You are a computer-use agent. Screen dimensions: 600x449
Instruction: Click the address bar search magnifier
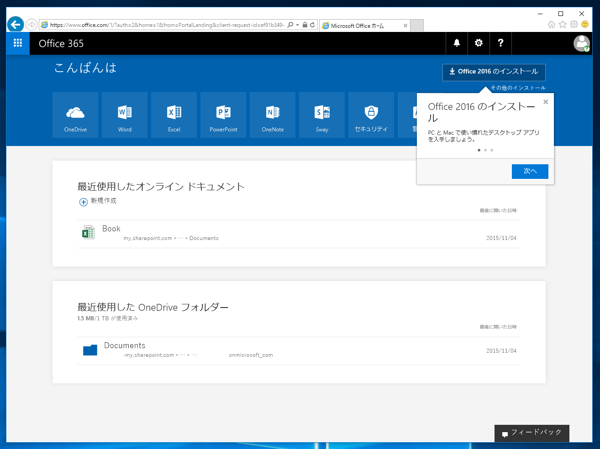click(290, 25)
